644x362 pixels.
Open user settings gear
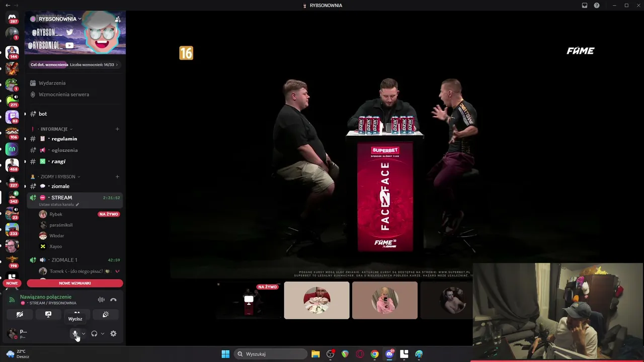point(113,333)
